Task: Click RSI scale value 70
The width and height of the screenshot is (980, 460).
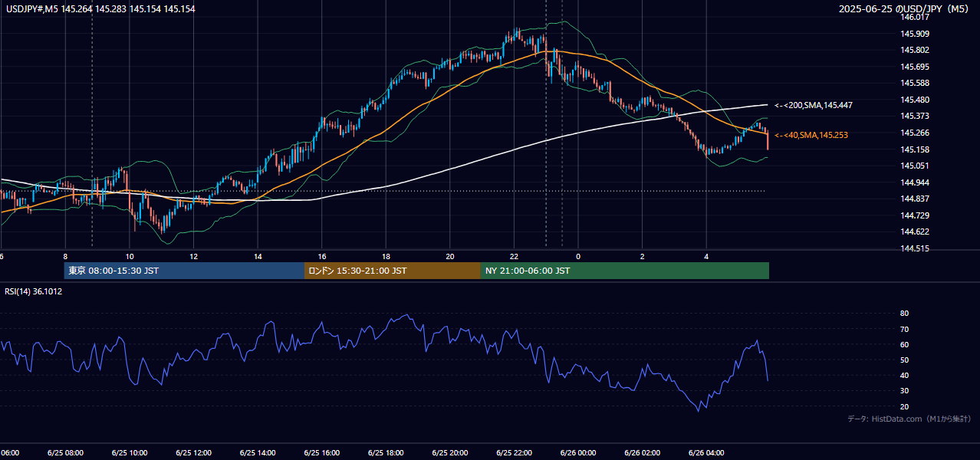Action: click(904, 329)
